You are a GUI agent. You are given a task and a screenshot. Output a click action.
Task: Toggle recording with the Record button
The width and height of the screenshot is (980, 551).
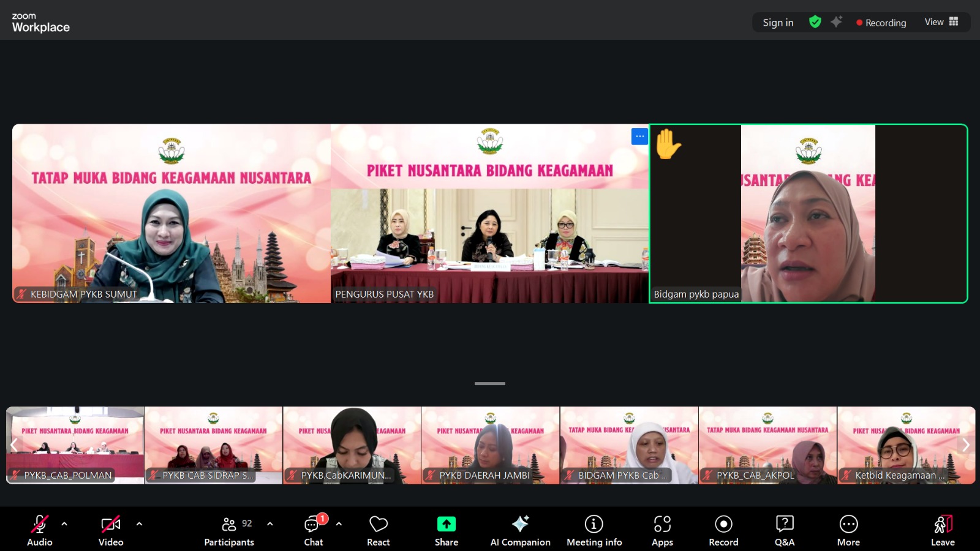(x=723, y=530)
